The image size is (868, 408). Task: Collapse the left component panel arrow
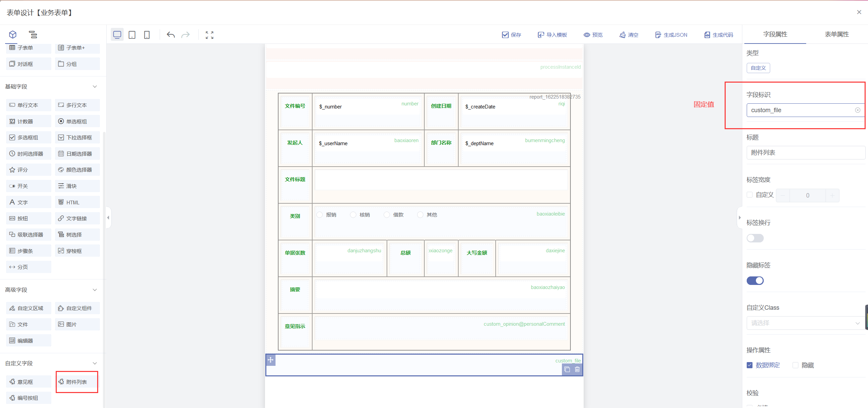tap(108, 218)
